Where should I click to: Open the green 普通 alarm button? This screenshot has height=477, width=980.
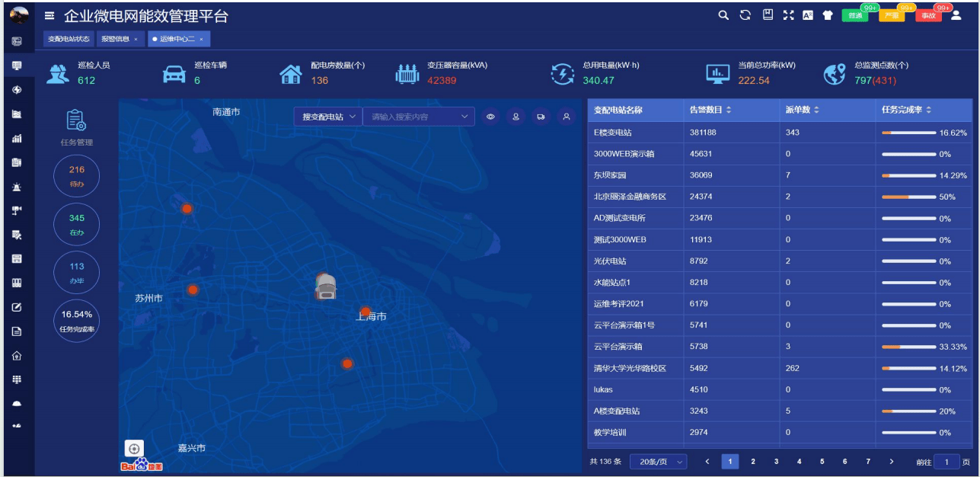pos(855,15)
